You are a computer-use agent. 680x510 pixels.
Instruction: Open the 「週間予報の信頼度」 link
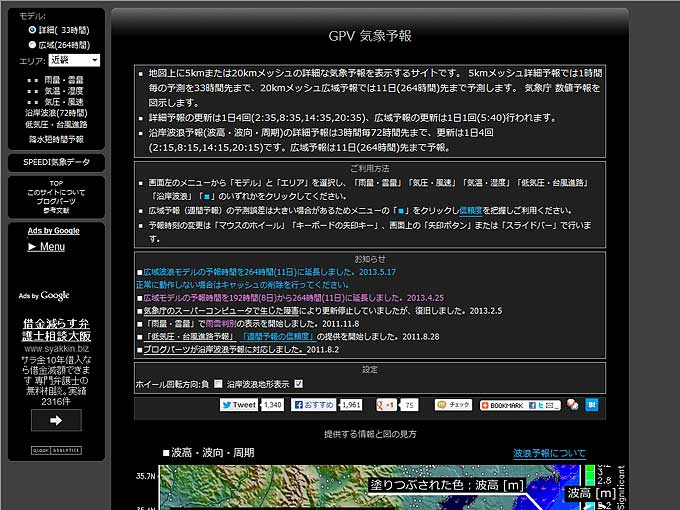(277, 337)
